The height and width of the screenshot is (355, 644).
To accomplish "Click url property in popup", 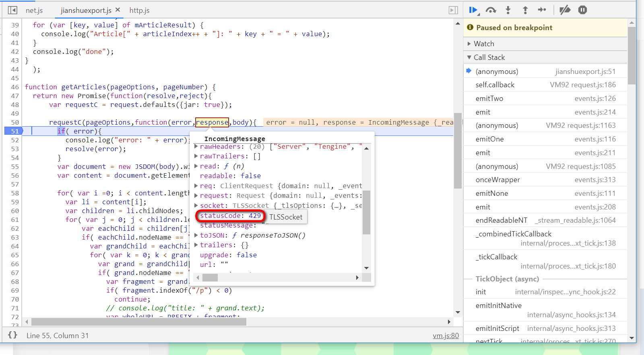I will (214, 265).
